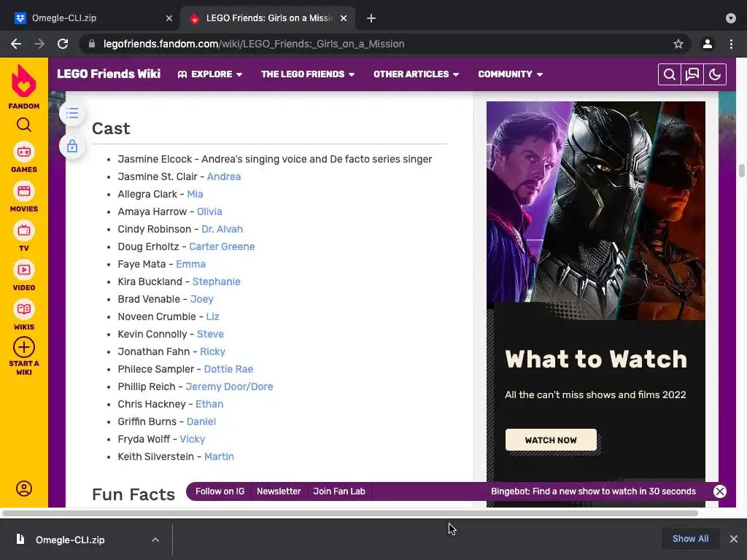
Task: Open the Martin character link
Action: tap(219, 456)
